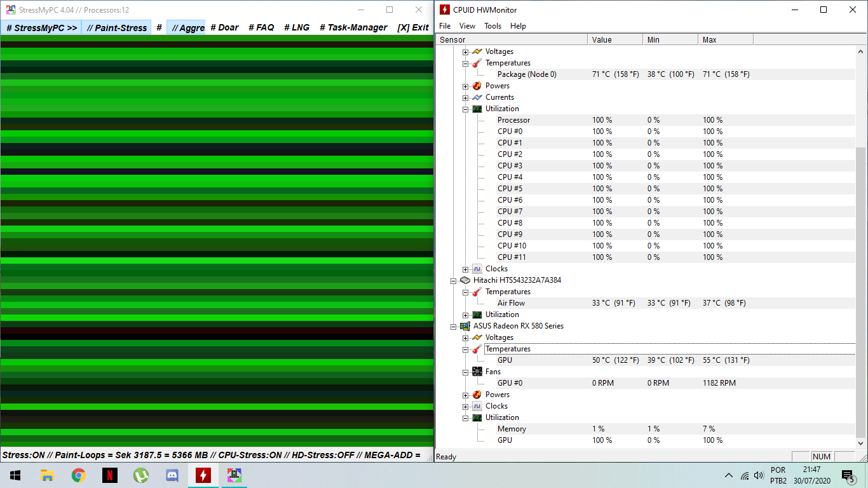Toggle the # option next to Paint-Stress
Image resolution: width=868 pixels, height=488 pixels.
[x=159, y=27]
